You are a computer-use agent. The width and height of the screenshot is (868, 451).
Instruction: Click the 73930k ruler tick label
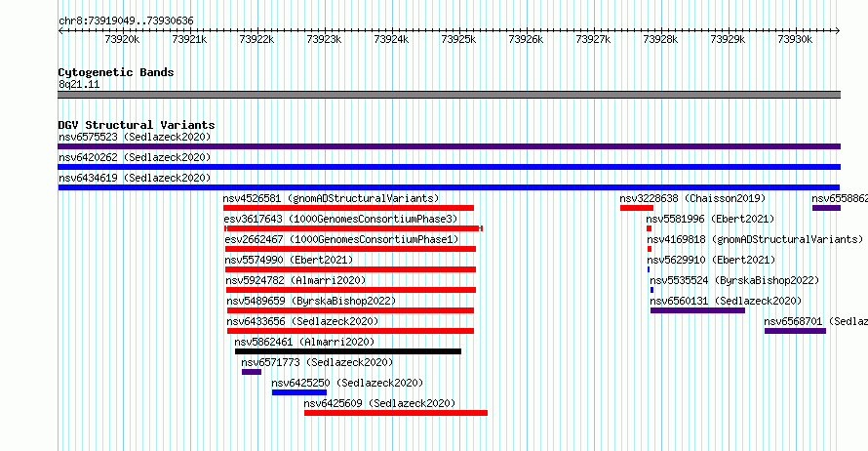[795, 39]
